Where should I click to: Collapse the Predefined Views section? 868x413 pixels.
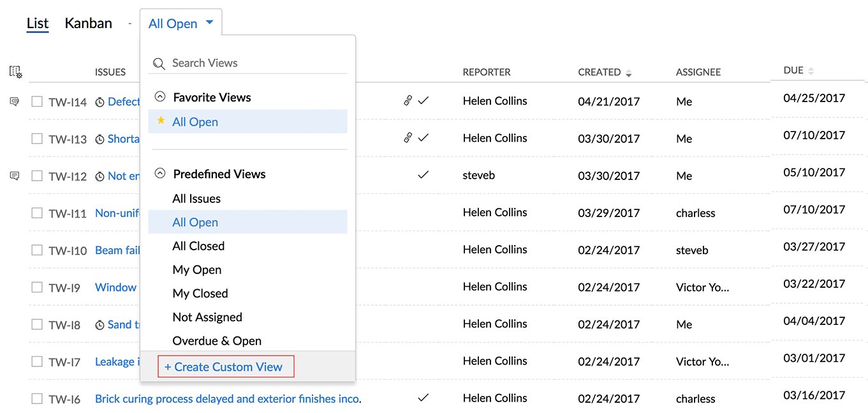(x=160, y=174)
